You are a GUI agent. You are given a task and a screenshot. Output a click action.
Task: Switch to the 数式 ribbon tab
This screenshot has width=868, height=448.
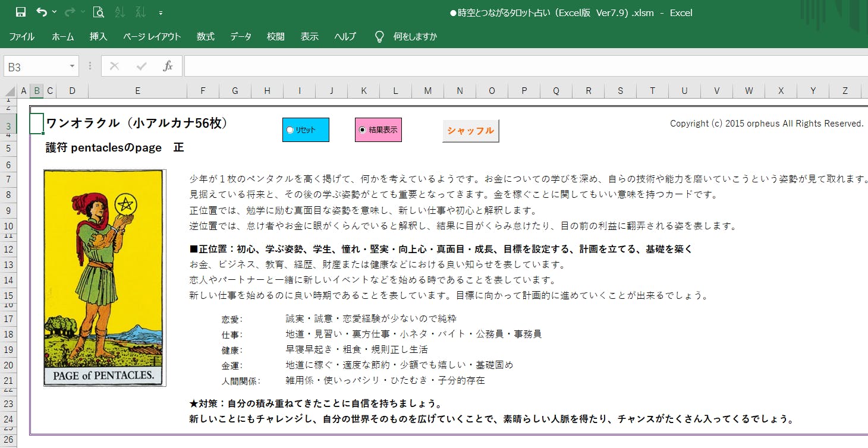coord(205,36)
